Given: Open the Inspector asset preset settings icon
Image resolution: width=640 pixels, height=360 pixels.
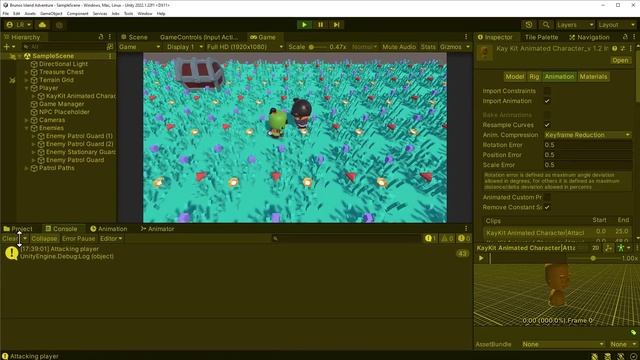Looking at the screenshot, I should (622, 49).
